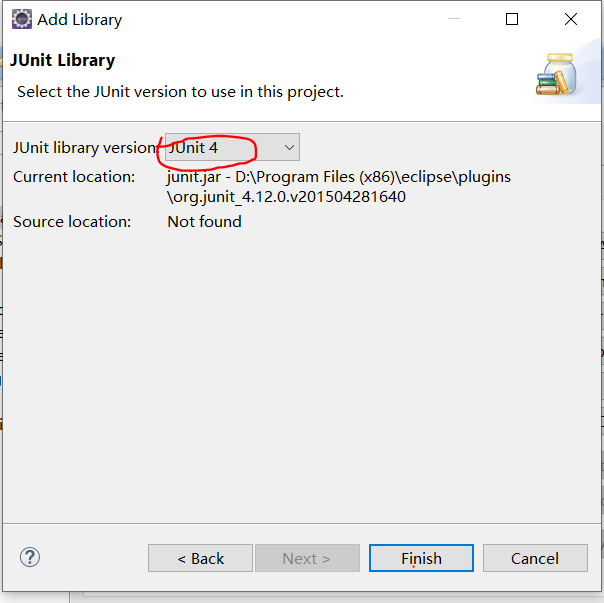Image resolution: width=604 pixels, height=603 pixels.
Task: Close the Add Library dialog
Action: pos(571,19)
